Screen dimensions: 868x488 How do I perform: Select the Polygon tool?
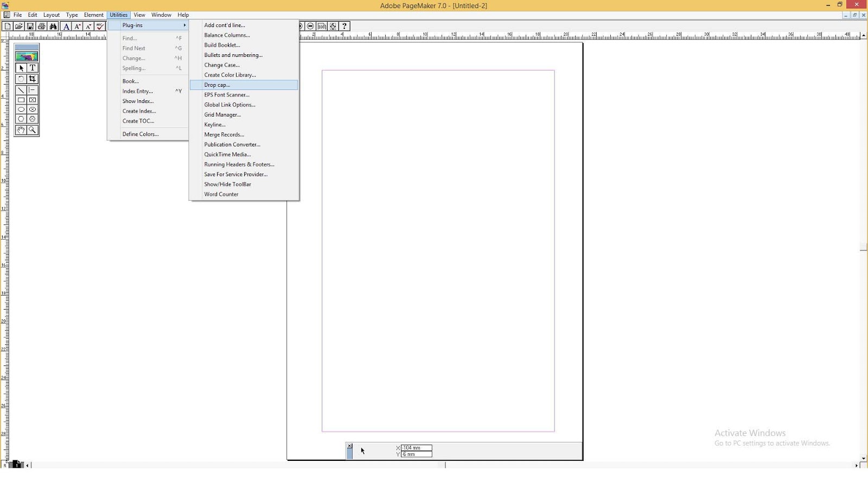point(21,119)
